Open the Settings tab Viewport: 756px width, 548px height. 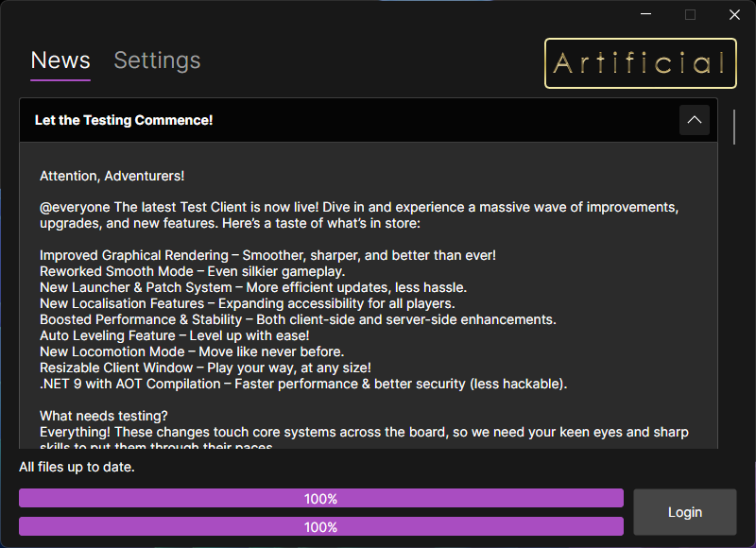click(x=157, y=60)
